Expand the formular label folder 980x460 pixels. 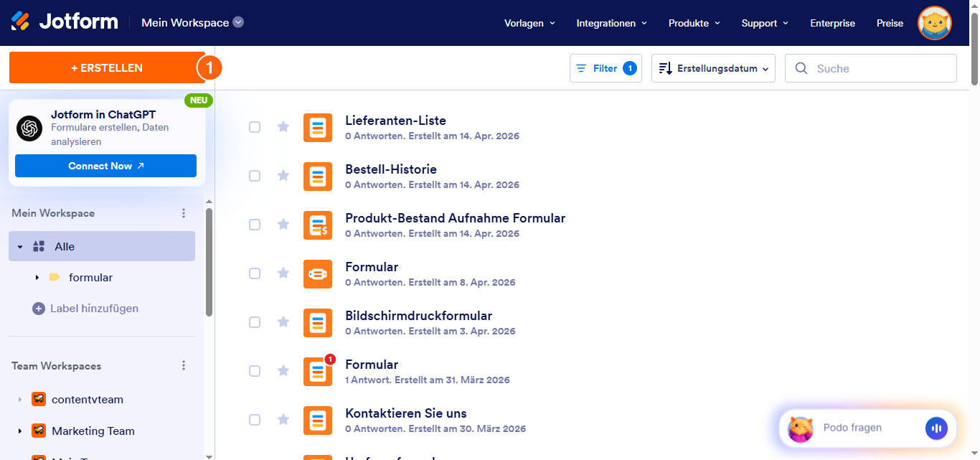click(x=37, y=277)
